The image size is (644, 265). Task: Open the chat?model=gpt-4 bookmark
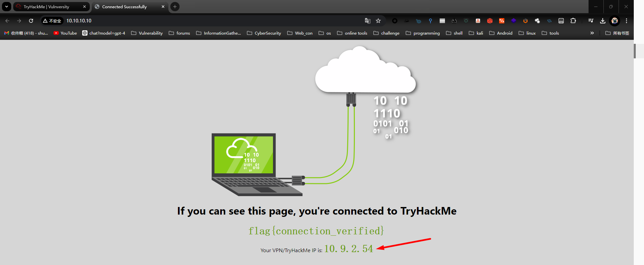(104, 33)
